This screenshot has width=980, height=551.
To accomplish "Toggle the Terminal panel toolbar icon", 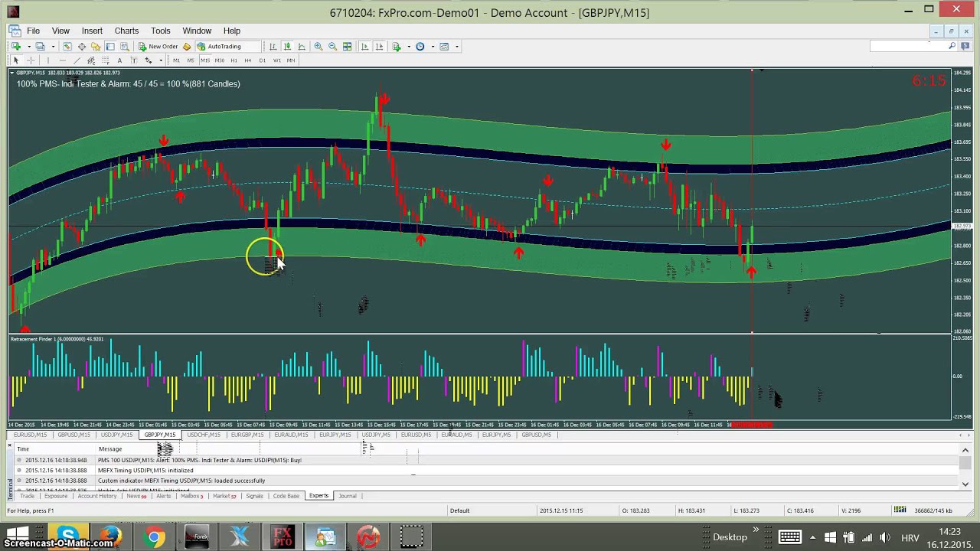I will click(110, 47).
